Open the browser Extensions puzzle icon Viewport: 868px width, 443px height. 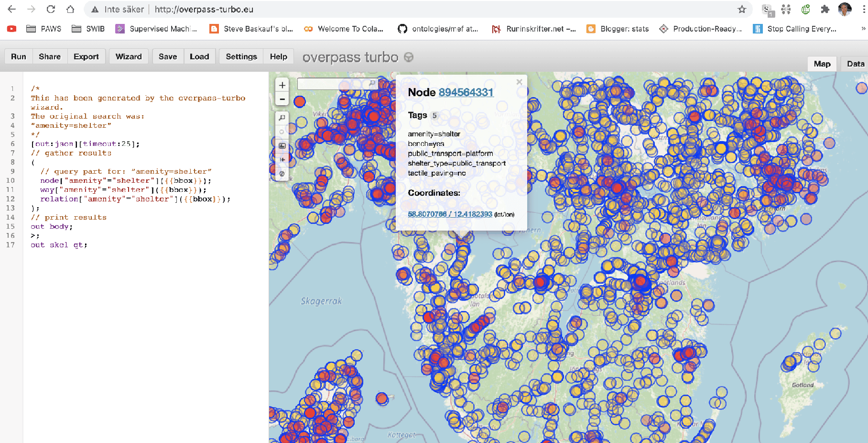(x=825, y=10)
